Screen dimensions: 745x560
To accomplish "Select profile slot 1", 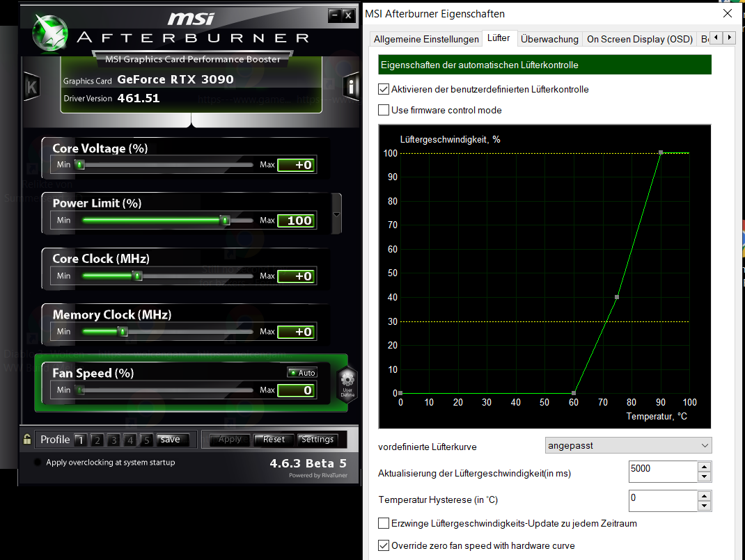I will coord(81,440).
